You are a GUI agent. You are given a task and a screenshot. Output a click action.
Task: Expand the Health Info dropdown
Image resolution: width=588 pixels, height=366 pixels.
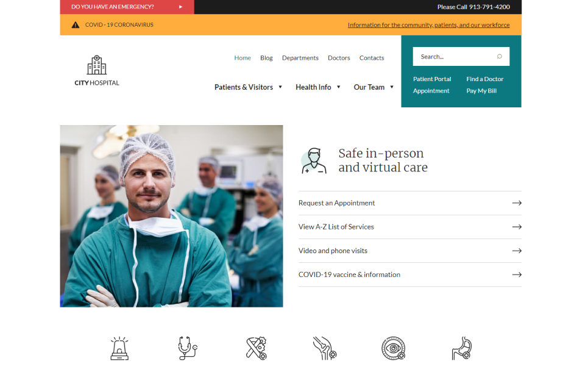[x=318, y=87]
